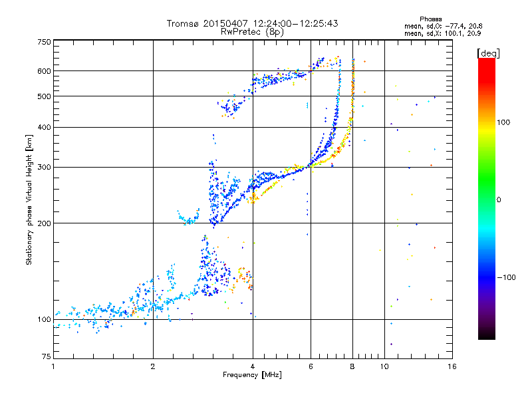Click the x-axis tick label '8'
The image size is (532, 399).
(352, 366)
